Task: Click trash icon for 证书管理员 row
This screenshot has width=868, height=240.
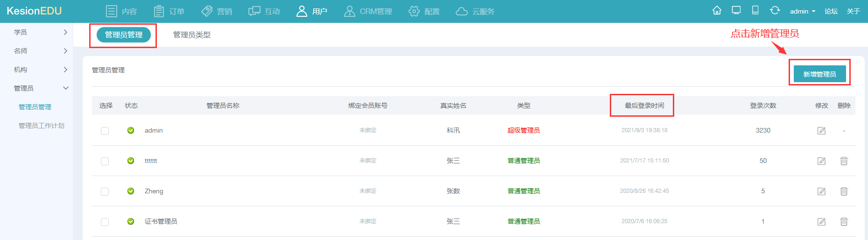Action: tap(844, 222)
